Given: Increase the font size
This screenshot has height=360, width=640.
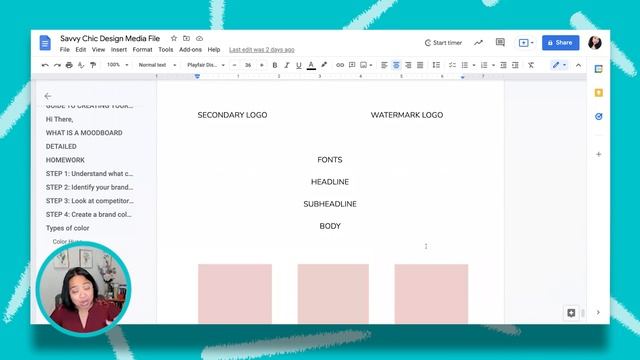Looking at the screenshot, I should [262, 65].
